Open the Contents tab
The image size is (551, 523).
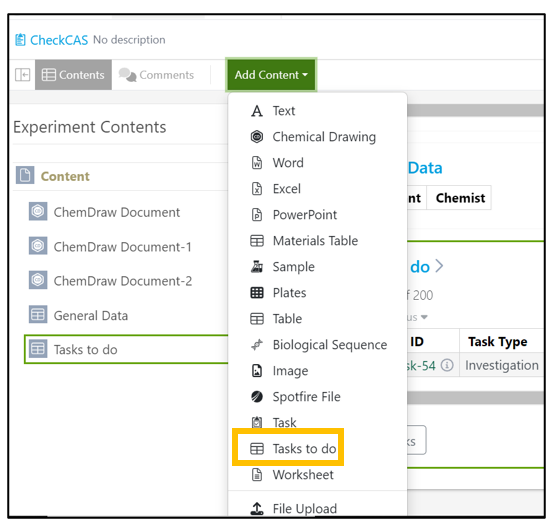(x=73, y=75)
